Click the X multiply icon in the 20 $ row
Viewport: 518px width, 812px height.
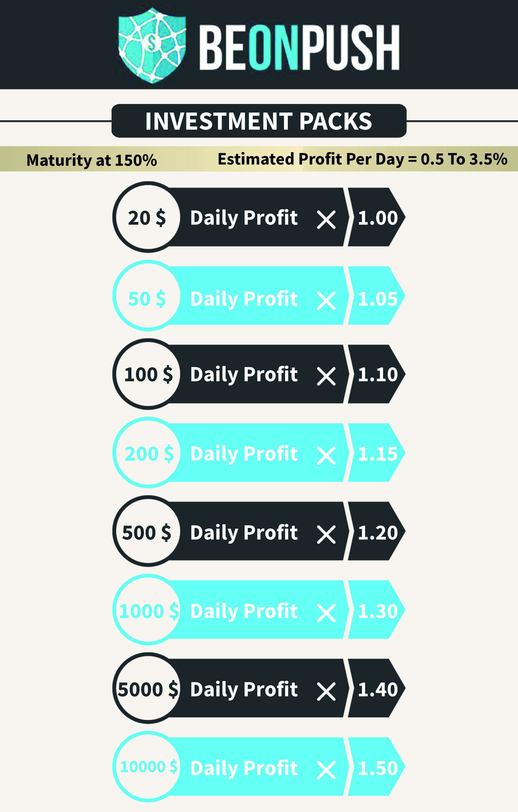click(326, 220)
